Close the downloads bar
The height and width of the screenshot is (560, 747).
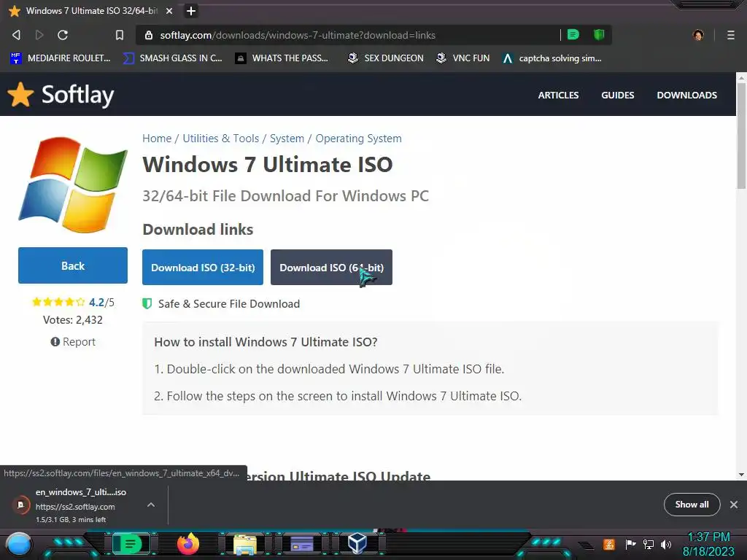734,505
